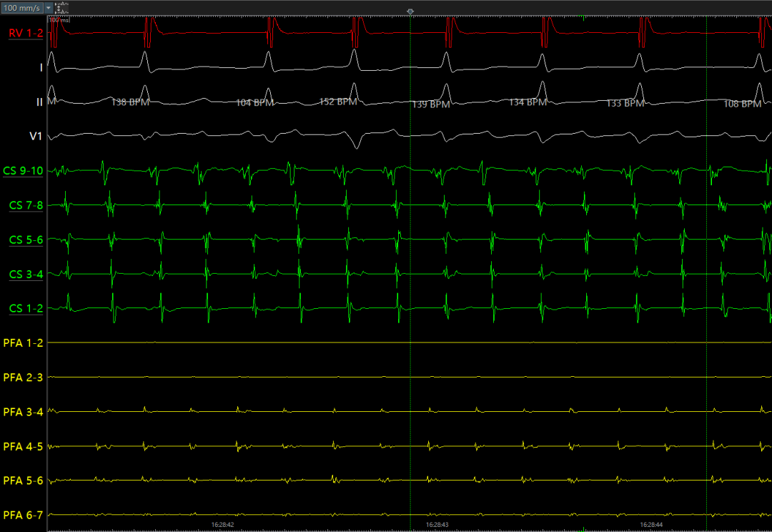
Task: Select the CS 3-4 channel label
Action: coord(26,274)
